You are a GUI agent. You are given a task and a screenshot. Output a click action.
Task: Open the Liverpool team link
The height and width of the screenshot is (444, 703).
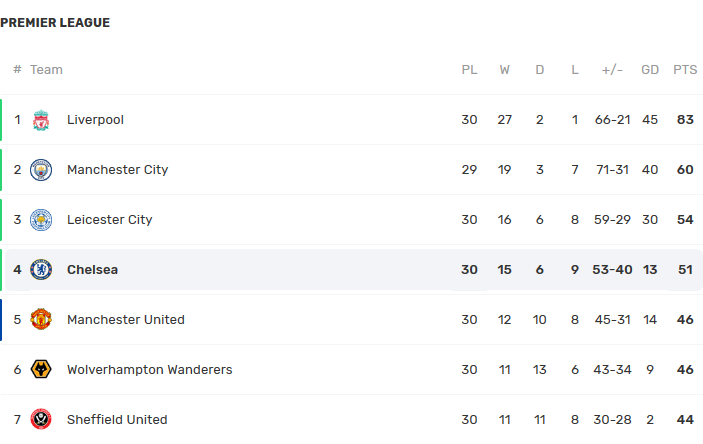tap(95, 120)
